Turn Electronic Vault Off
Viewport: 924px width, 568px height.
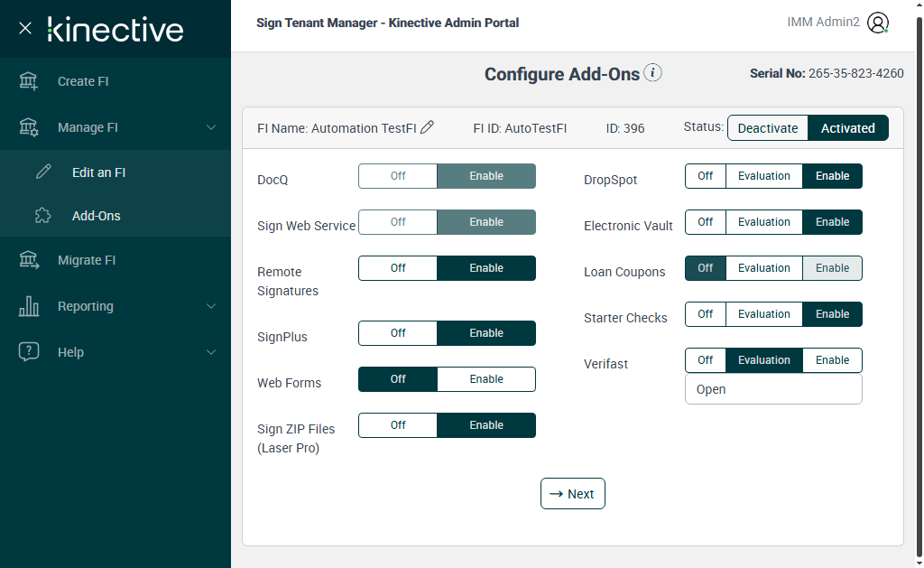pyautogui.click(x=706, y=222)
